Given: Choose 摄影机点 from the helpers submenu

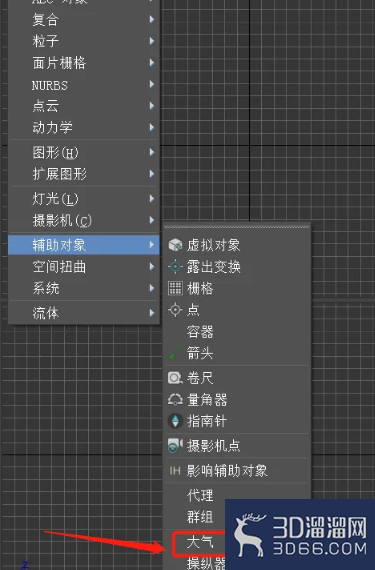Looking at the screenshot, I should point(238,446).
